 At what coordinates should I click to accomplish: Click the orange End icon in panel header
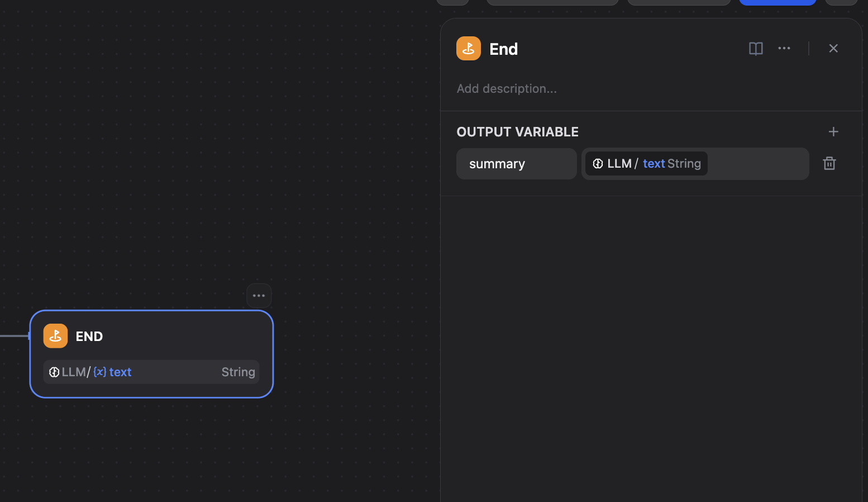469,49
